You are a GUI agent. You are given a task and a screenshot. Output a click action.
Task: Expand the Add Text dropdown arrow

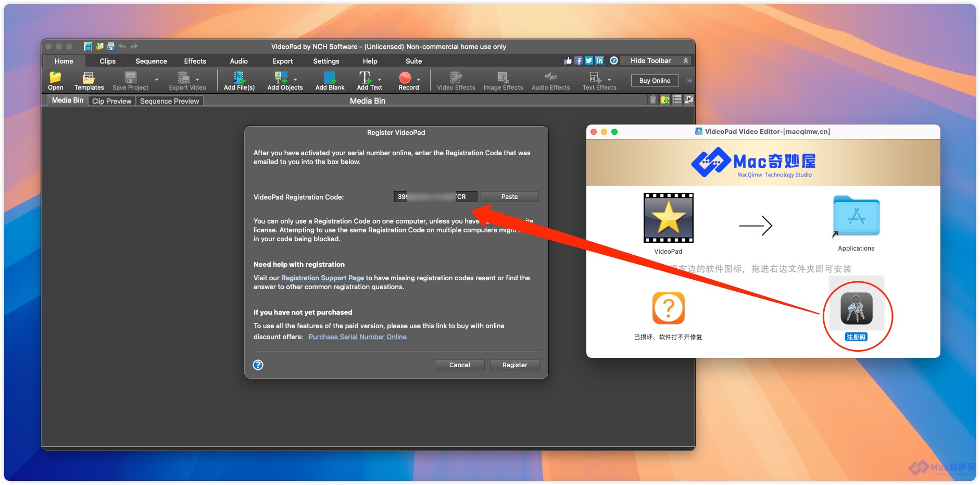380,80
